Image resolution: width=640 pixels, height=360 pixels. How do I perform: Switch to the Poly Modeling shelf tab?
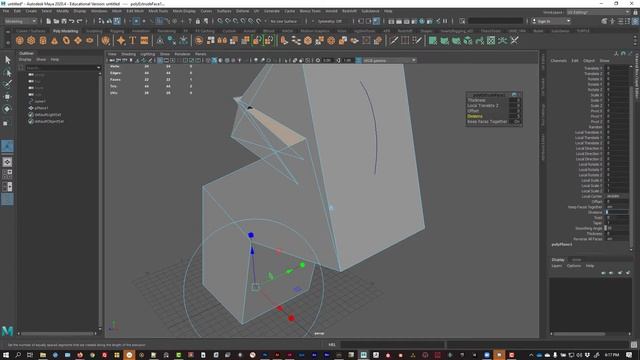click(65, 31)
